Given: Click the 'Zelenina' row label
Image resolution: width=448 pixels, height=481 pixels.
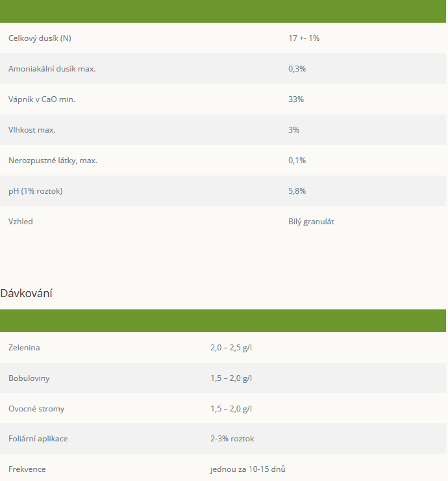Looking at the screenshot, I should 24,348.
